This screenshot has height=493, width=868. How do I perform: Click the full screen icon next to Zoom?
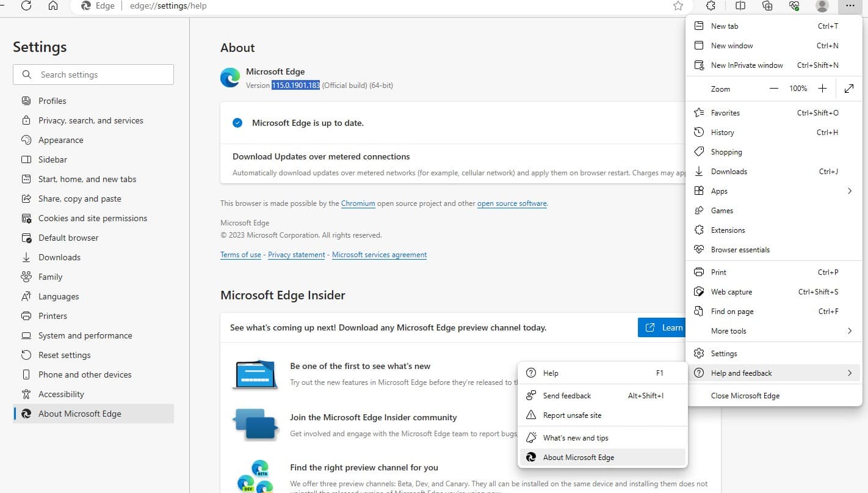click(x=848, y=88)
